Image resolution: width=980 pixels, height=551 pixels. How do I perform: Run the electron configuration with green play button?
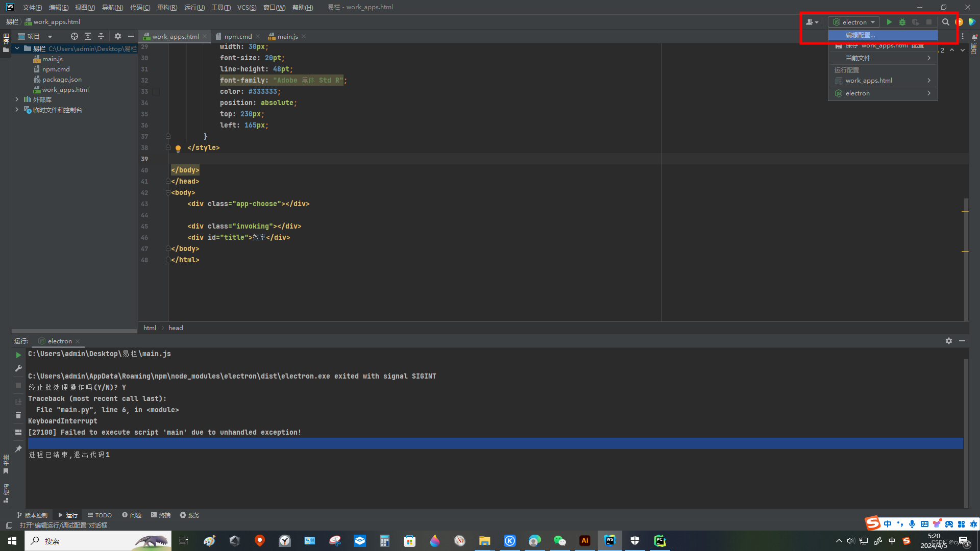pyautogui.click(x=889, y=22)
